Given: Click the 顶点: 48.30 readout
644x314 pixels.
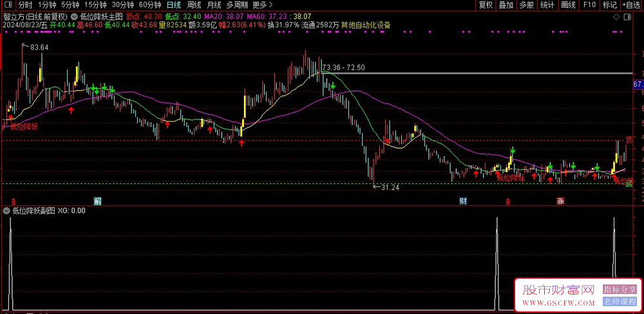Looking at the screenshot, I should pos(144,17).
